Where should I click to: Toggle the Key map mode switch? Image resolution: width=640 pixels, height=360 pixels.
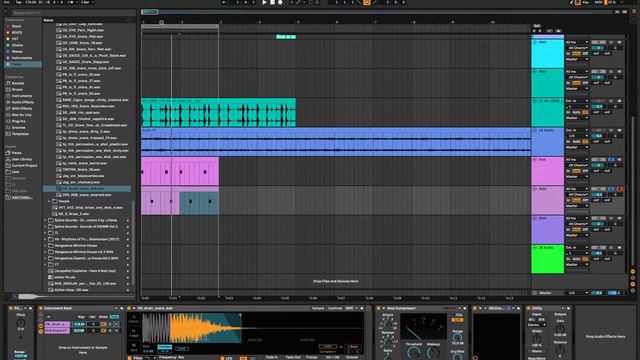point(586,2)
